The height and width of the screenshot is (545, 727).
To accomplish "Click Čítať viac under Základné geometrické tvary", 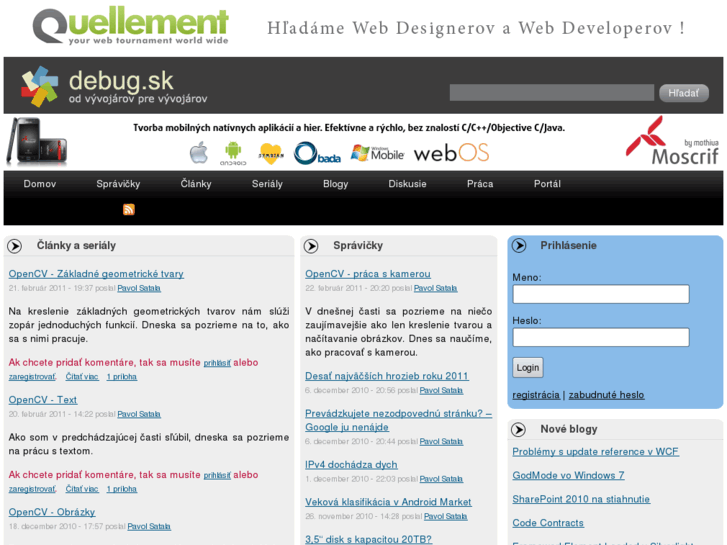I will 82,377.
